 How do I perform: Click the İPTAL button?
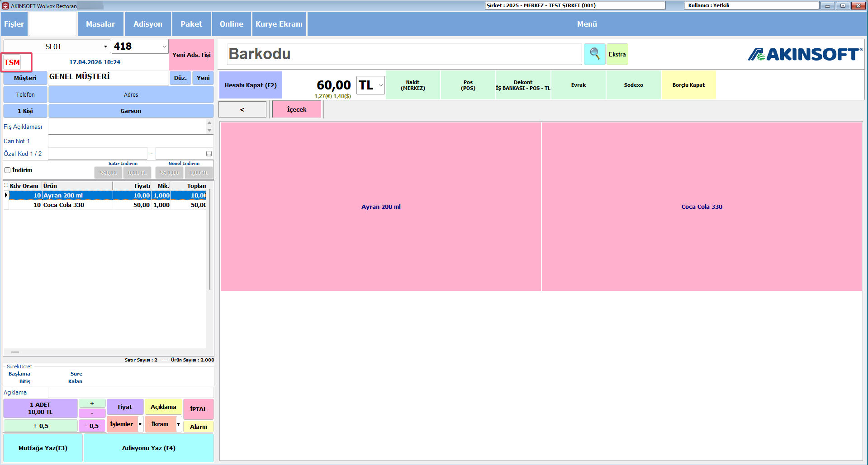tap(199, 409)
